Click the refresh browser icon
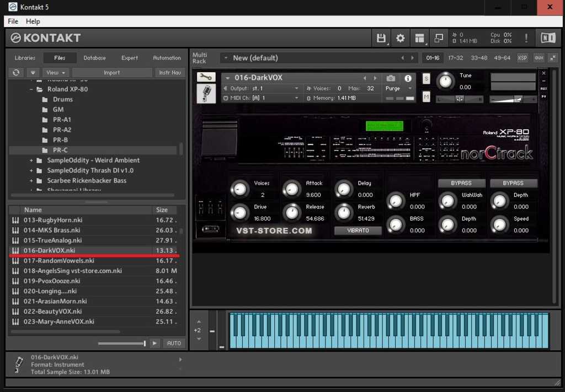The height and width of the screenshot is (392, 565). pyautogui.click(x=17, y=73)
